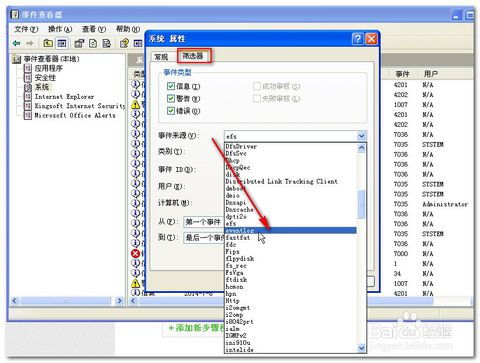The height and width of the screenshot is (363, 480).
Task: Click the dialog's question mark help button
Action: (358, 39)
